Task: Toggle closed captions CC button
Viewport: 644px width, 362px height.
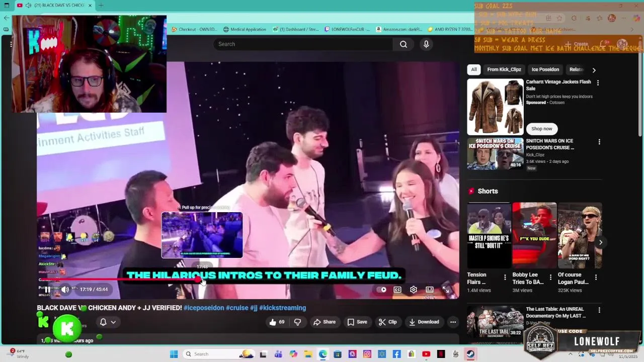Action: pyautogui.click(x=397, y=290)
